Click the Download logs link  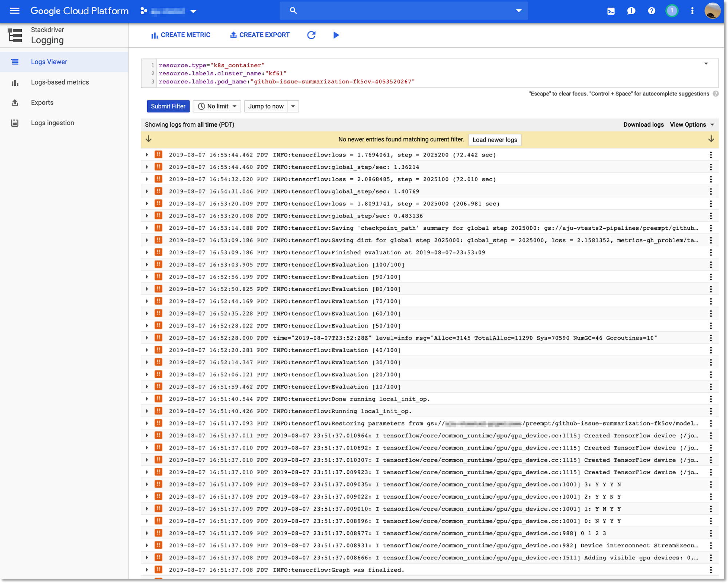(644, 124)
